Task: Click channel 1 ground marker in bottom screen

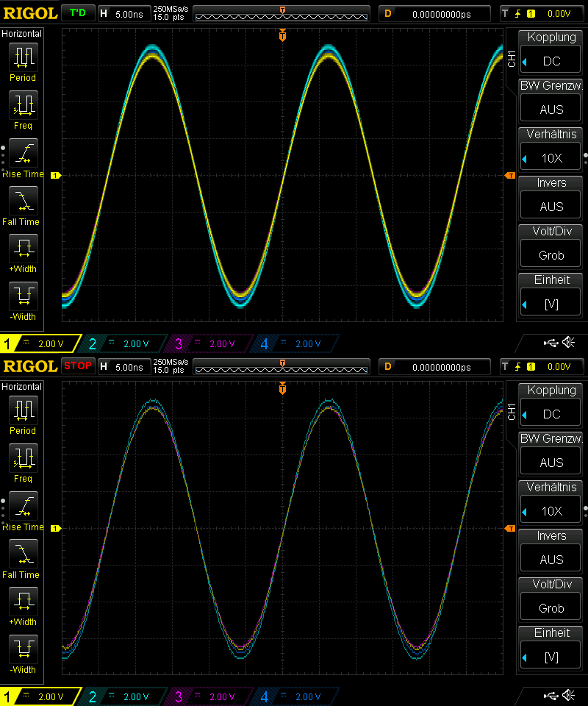Action: [55, 528]
